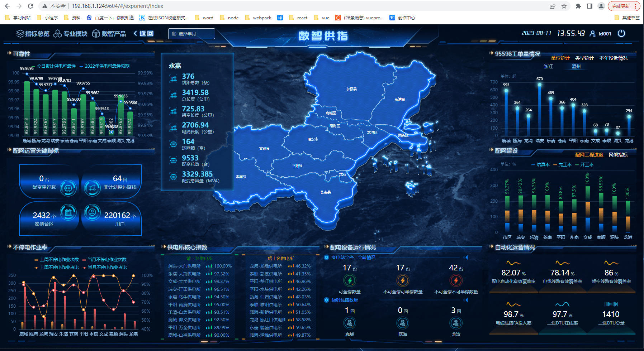Click the calendar icon in 选择年月

coord(174,34)
